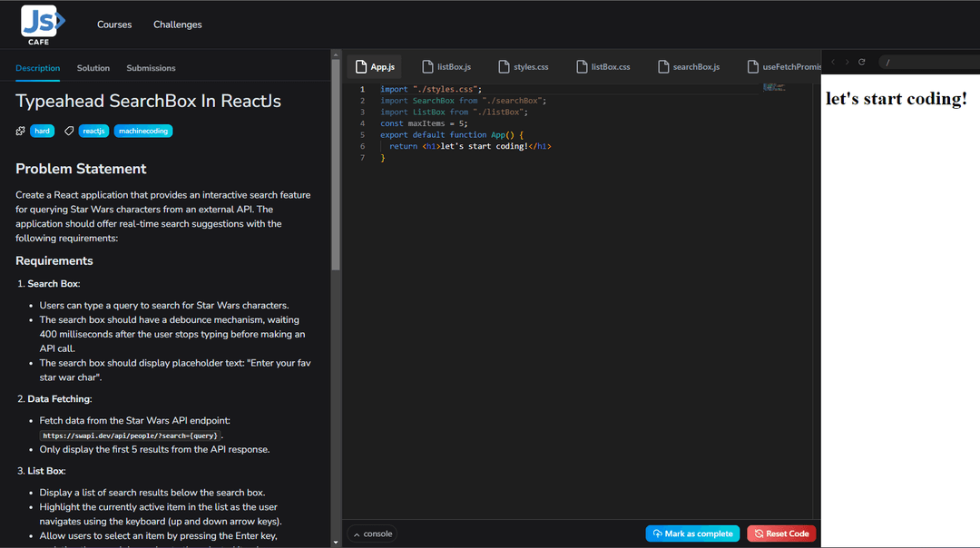
Task: Click line number 1 in the editor
Action: (362, 89)
